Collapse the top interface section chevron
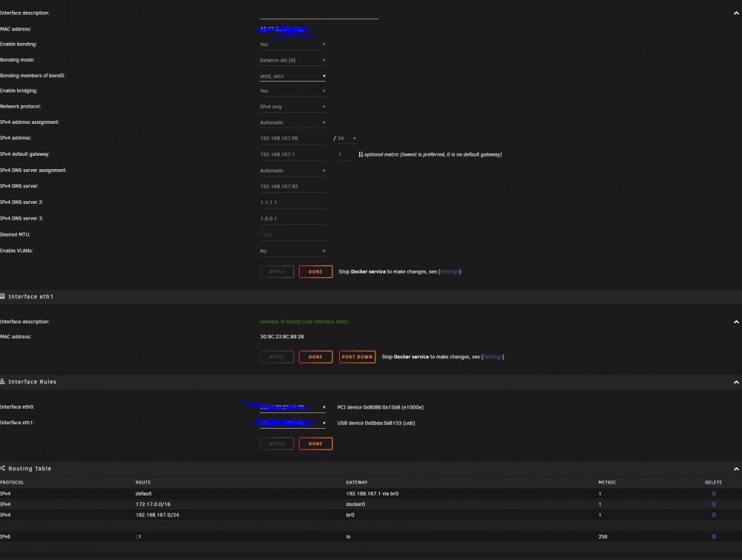This screenshot has height=560, width=742. tap(736, 13)
